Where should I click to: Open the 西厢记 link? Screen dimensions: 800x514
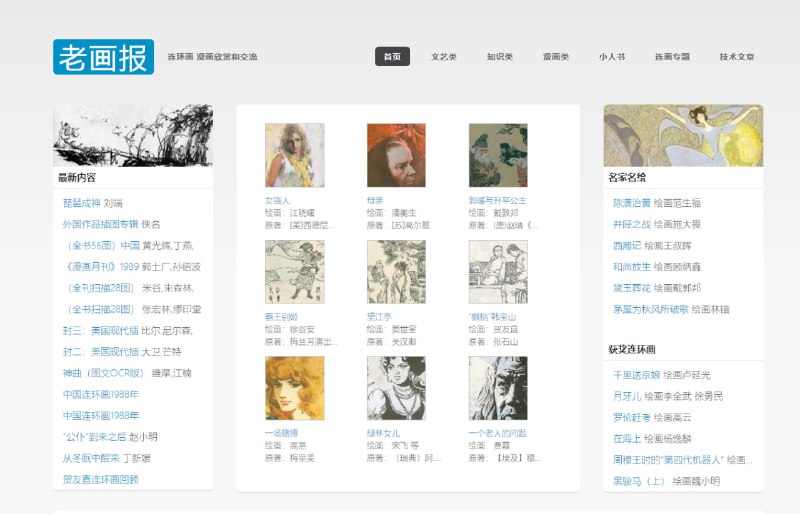pyautogui.click(x=627, y=246)
